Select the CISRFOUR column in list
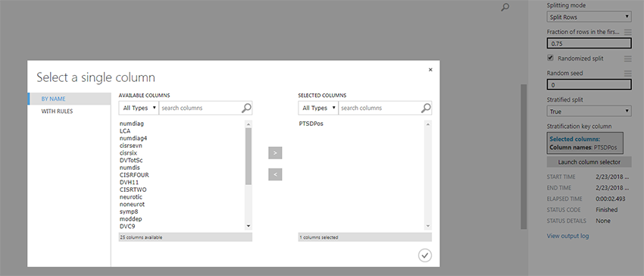The width and height of the screenshot is (644, 276). point(134,175)
